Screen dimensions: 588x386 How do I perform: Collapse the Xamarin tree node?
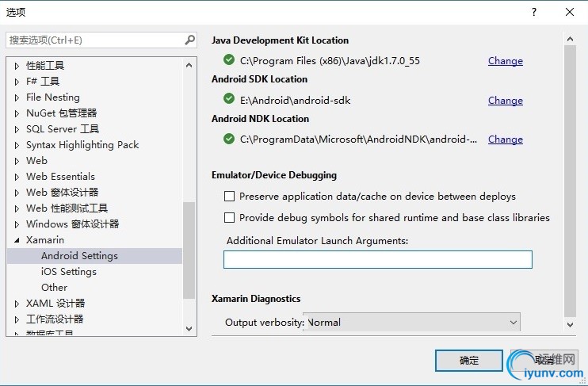[x=17, y=240]
